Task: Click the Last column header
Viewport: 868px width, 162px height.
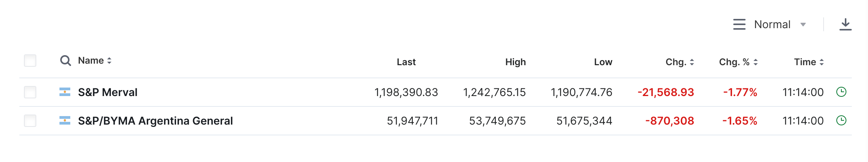Action: click(x=406, y=62)
